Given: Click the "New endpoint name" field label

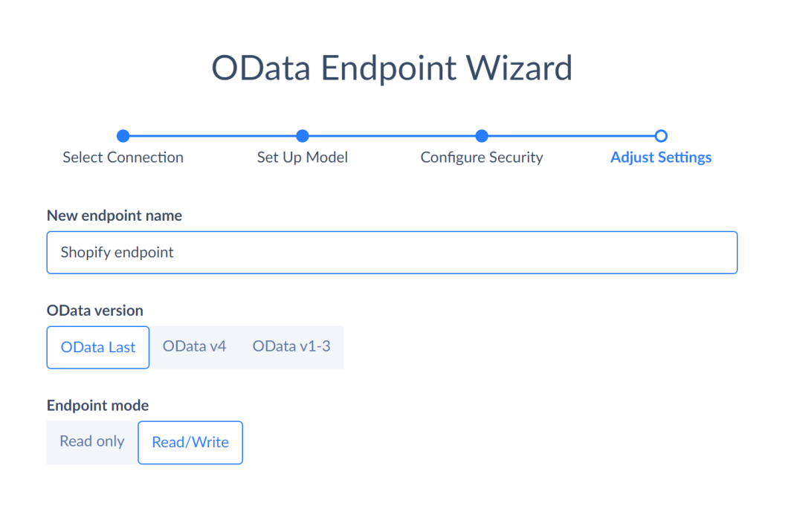Looking at the screenshot, I should pos(114,215).
